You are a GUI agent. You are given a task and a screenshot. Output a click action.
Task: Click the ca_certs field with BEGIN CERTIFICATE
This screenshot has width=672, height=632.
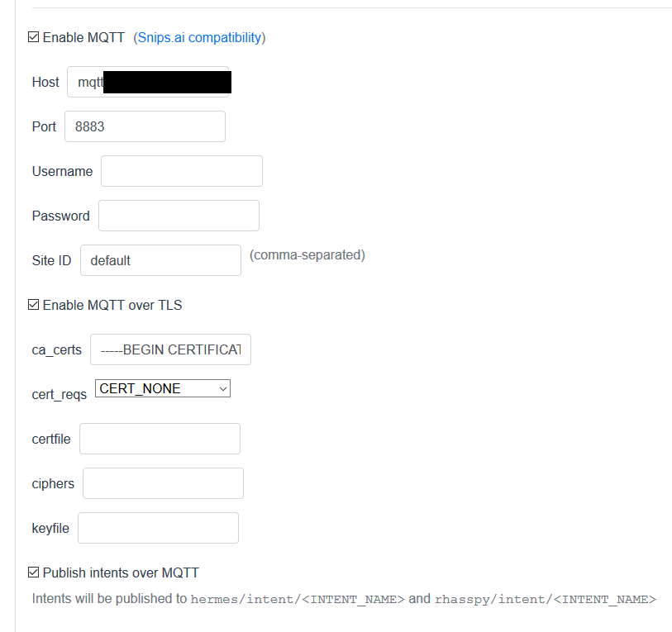(x=170, y=349)
